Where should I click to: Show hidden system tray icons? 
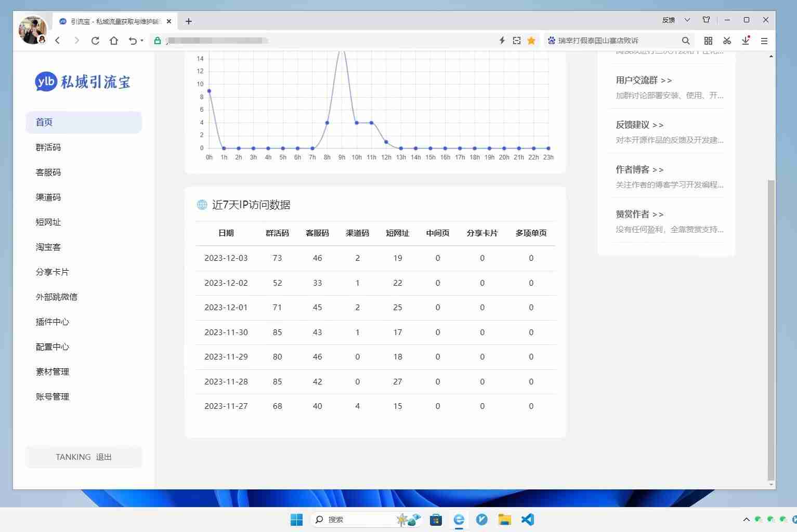(x=746, y=520)
